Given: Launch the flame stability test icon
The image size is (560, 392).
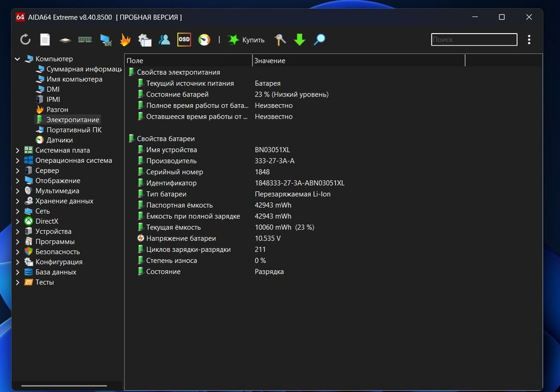Looking at the screenshot, I should tap(125, 40).
